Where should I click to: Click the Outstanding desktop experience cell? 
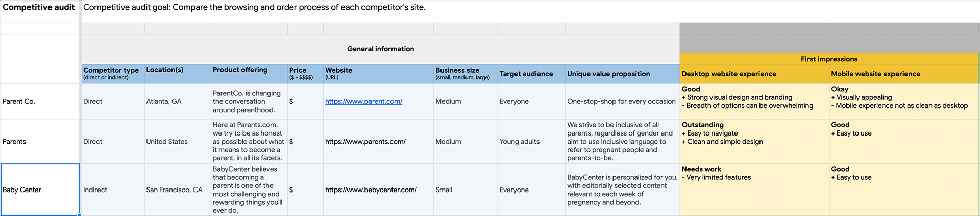click(x=754, y=141)
